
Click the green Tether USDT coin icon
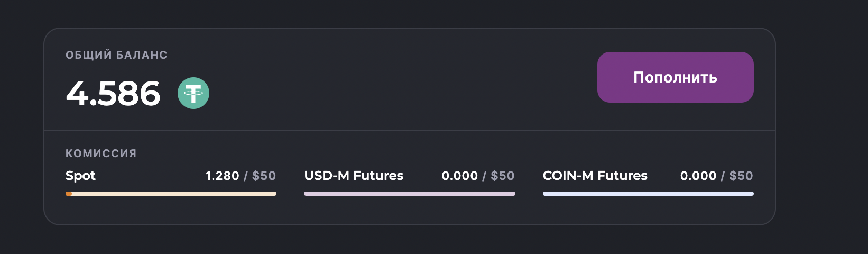193,93
